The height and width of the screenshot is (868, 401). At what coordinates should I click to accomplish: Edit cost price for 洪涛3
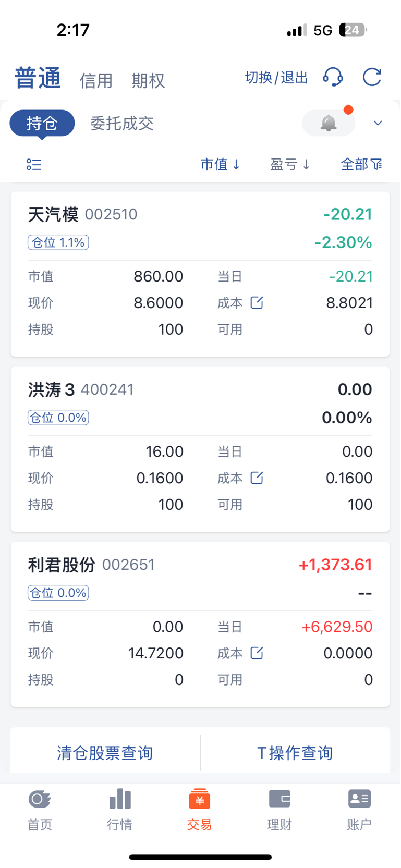pos(257,478)
